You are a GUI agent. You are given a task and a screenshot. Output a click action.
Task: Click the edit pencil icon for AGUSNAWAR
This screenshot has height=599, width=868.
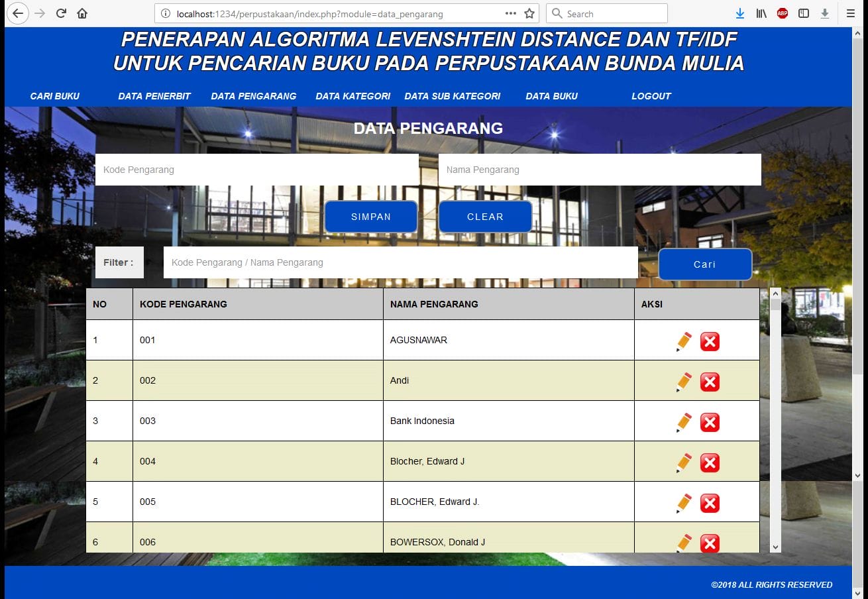[x=684, y=341]
